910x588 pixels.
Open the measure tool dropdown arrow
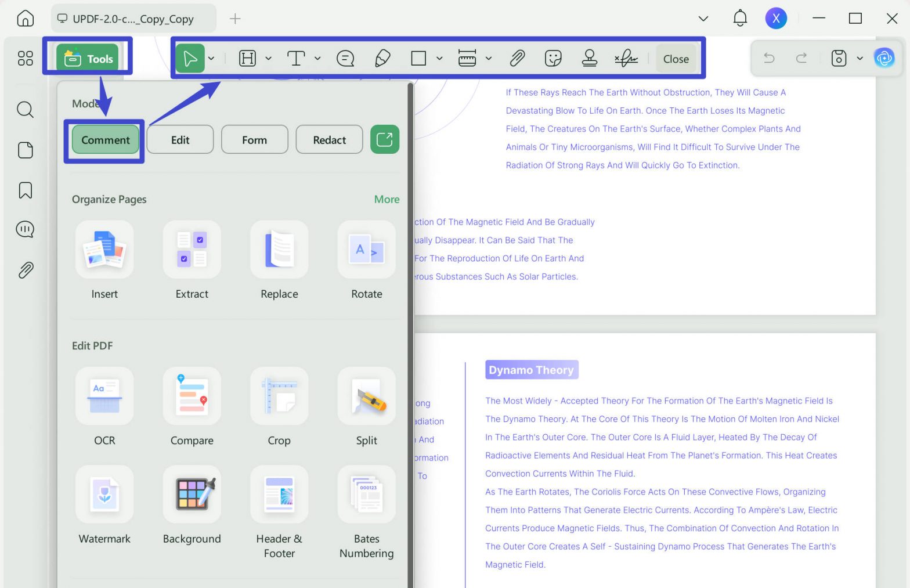(x=489, y=58)
